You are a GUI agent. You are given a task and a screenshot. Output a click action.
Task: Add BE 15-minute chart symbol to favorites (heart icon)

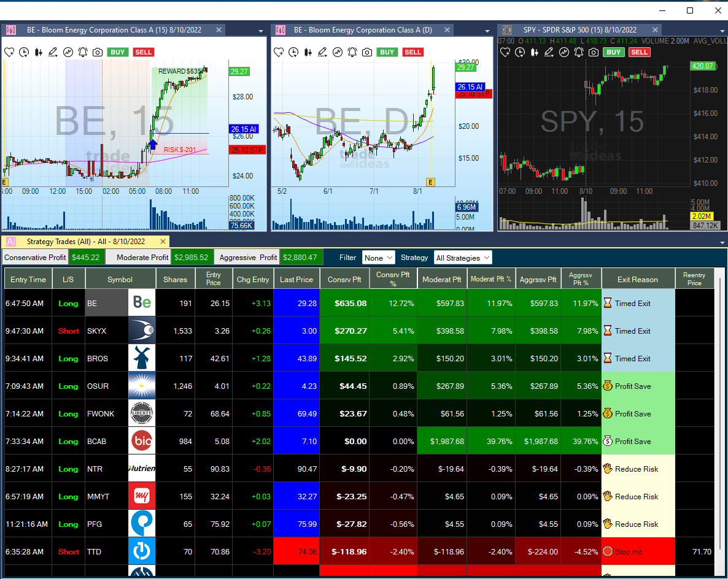[9, 52]
